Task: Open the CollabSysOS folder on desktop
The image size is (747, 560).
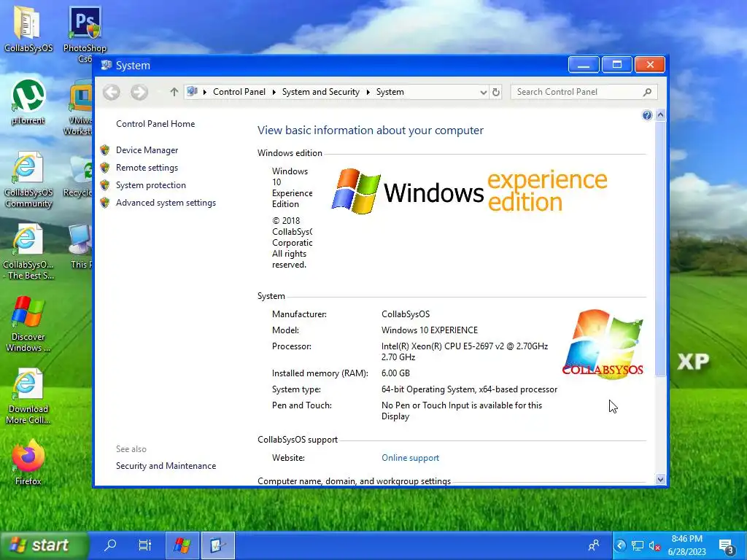Action: [x=28, y=28]
